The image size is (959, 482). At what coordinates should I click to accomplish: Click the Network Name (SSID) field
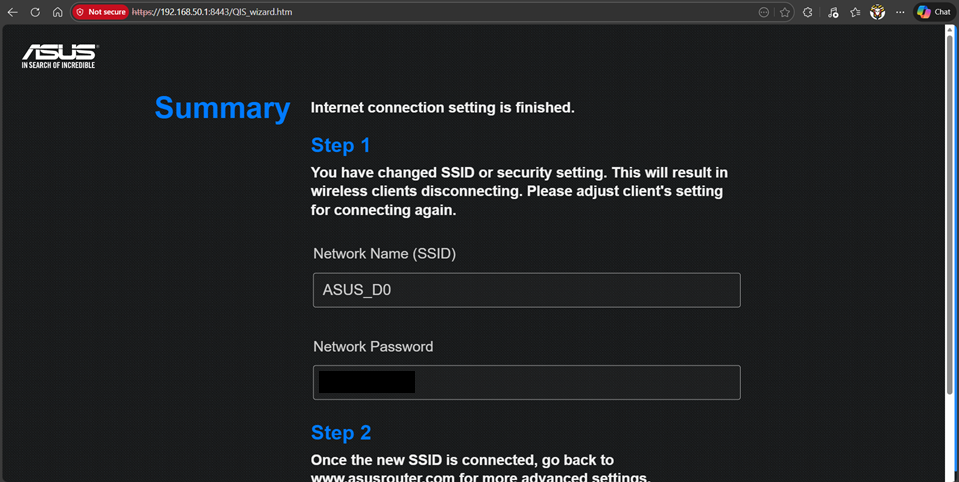coord(526,290)
